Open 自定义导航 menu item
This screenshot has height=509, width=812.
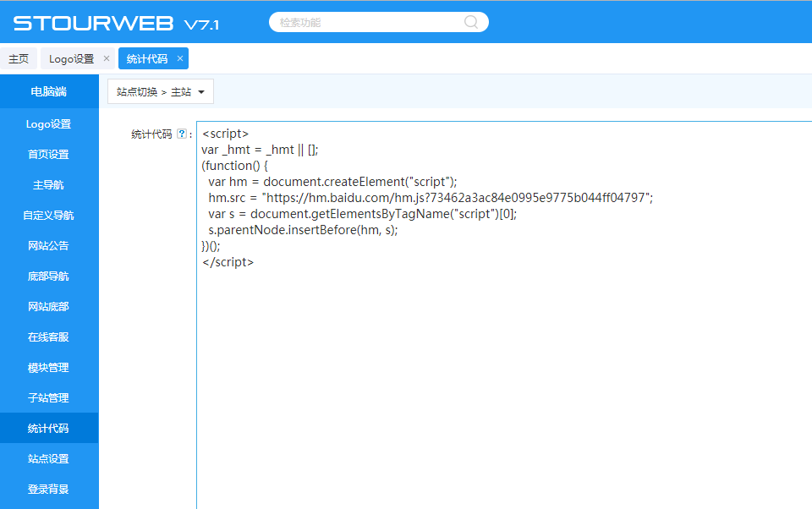[x=49, y=216]
